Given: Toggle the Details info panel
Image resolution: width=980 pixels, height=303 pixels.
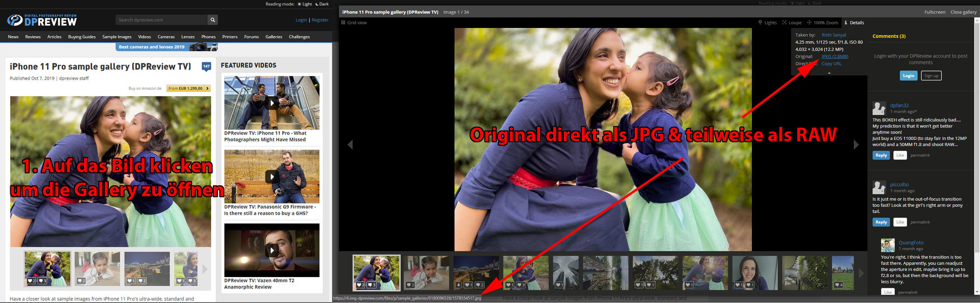Looking at the screenshot, I should pyautogui.click(x=854, y=22).
